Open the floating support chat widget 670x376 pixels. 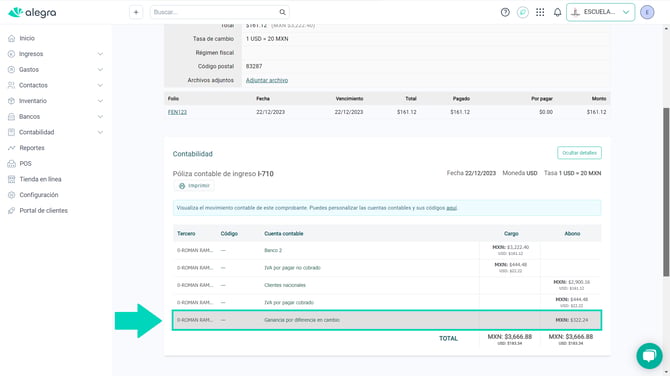649,355
